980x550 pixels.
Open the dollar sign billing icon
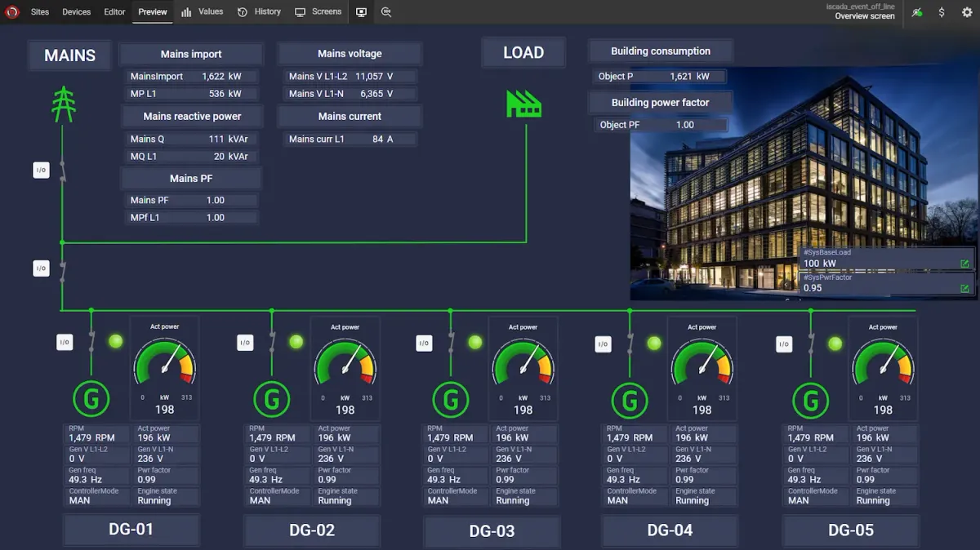click(x=942, y=12)
